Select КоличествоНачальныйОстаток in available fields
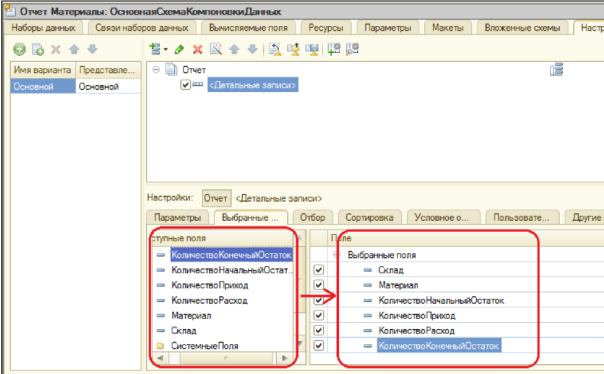This screenshot has width=604, height=374. click(231, 270)
